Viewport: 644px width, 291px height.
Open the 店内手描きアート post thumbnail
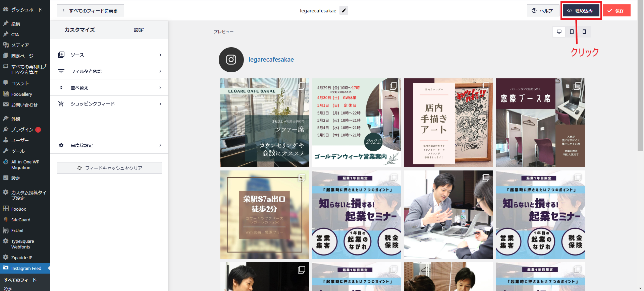click(448, 123)
